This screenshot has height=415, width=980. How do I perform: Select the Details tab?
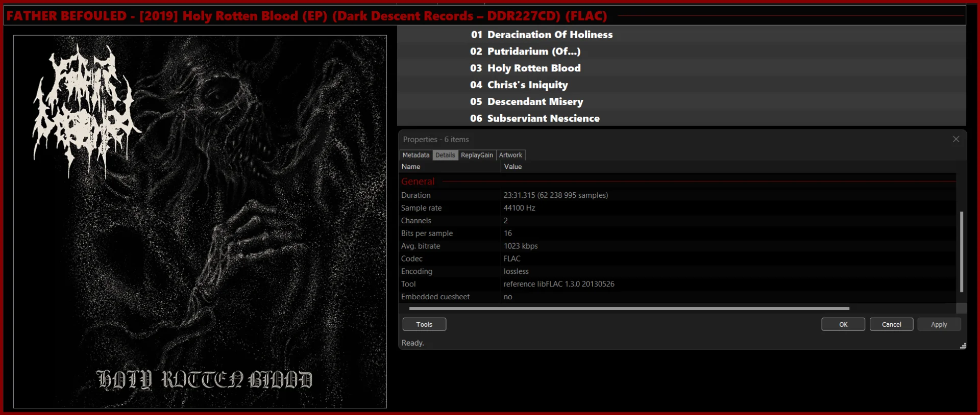(x=445, y=155)
